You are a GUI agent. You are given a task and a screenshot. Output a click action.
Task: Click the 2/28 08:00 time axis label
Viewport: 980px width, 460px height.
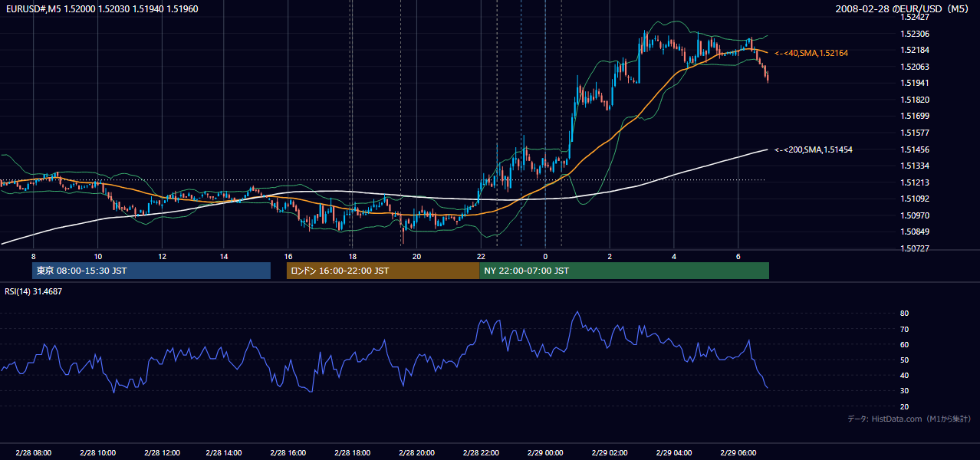tap(33, 452)
